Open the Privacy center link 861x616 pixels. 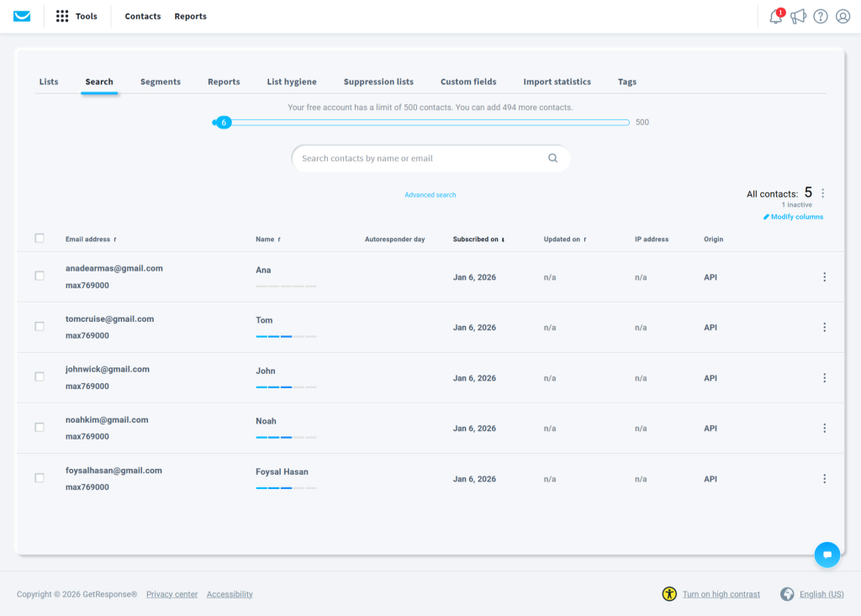point(172,594)
